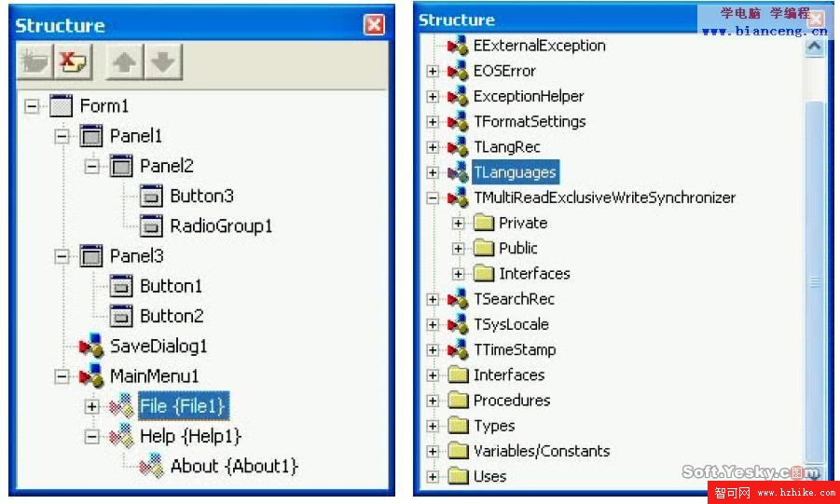Collapse the Panel3 tree node
840x504 pixels.
62,256
